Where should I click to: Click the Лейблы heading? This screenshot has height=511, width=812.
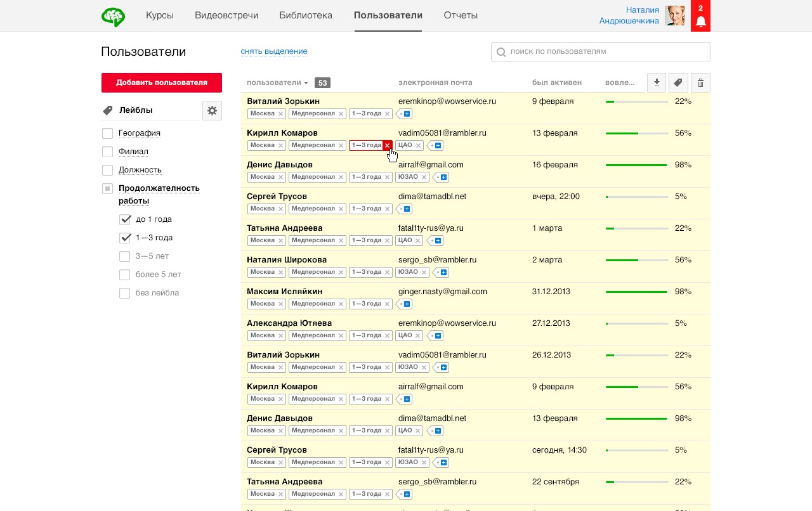[136, 110]
